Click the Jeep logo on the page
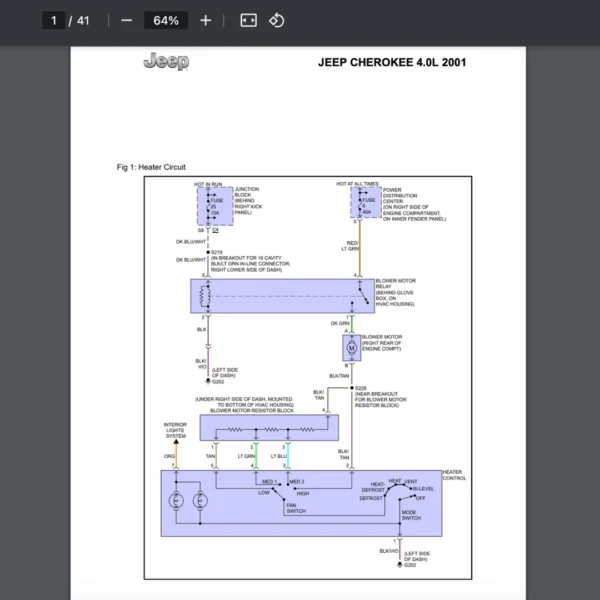600x600 pixels. [x=166, y=62]
